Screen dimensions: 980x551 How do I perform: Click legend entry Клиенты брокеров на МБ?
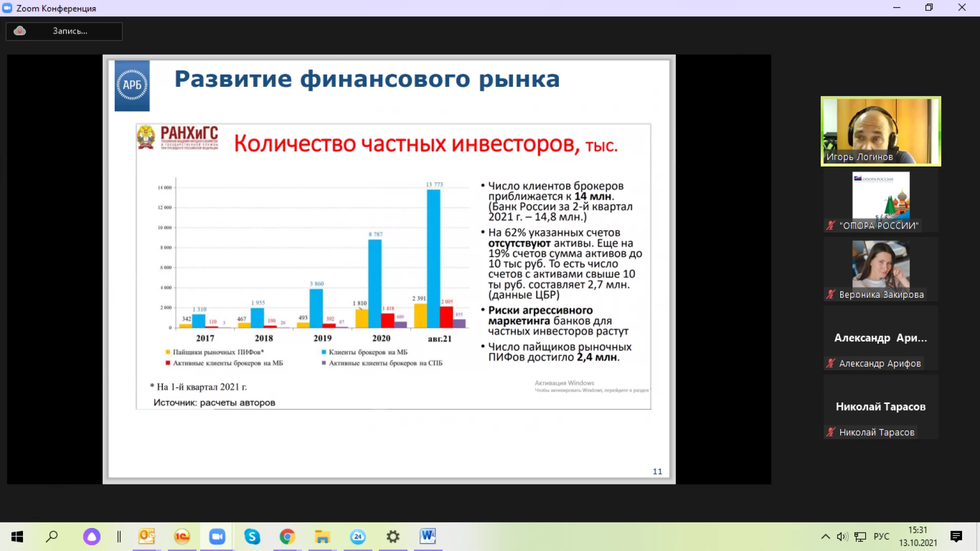pyautogui.click(x=364, y=352)
